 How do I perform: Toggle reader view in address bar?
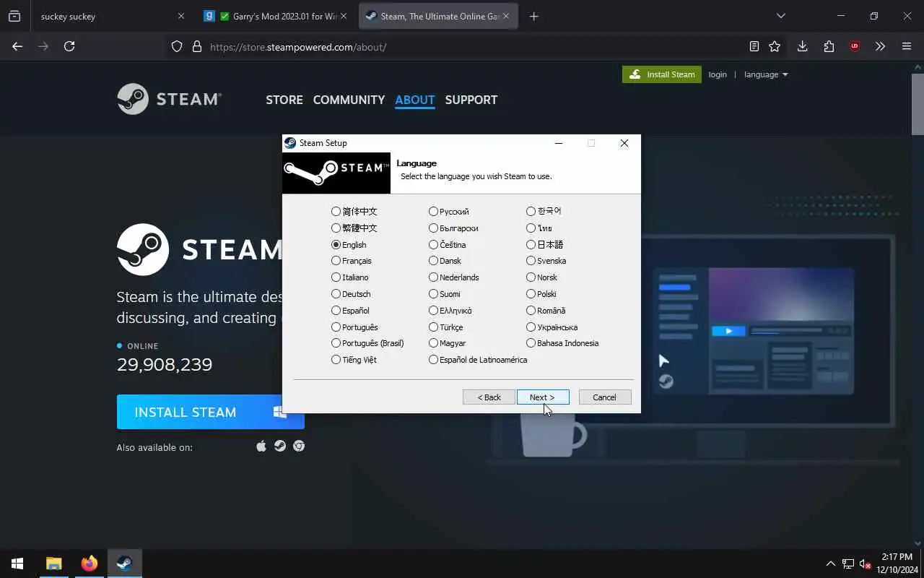click(x=754, y=46)
